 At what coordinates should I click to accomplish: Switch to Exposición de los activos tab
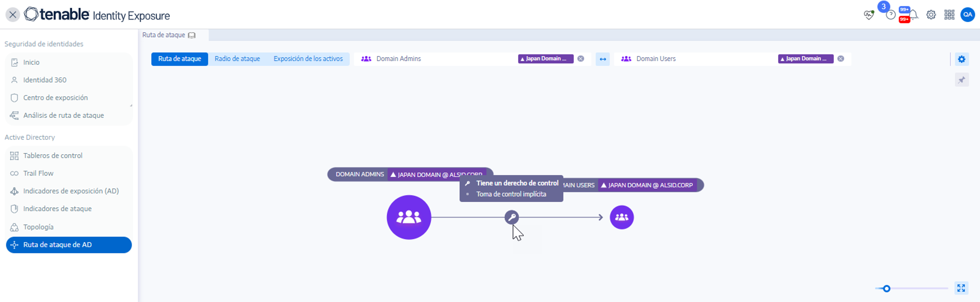tap(308, 59)
